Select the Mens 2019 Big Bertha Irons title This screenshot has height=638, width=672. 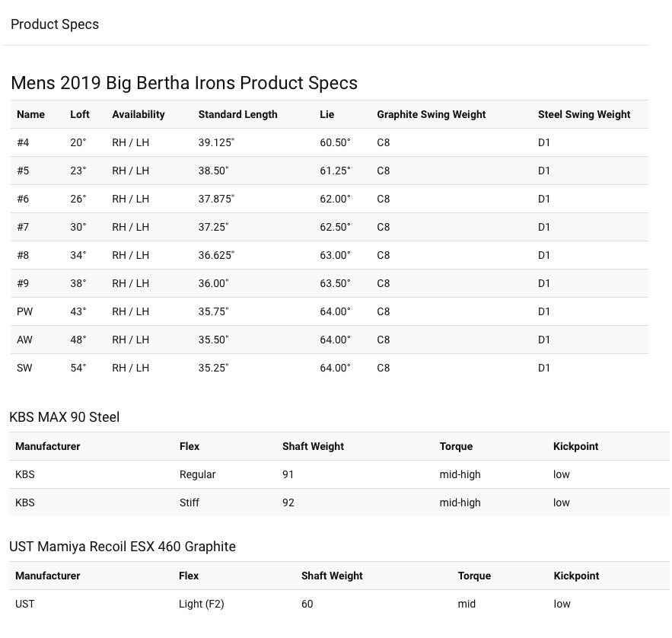click(184, 83)
